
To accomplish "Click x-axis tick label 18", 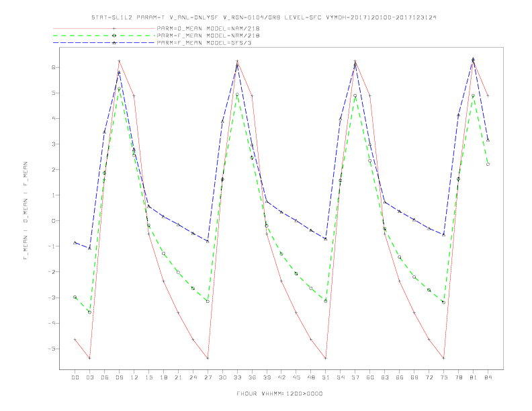I will tap(163, 377).
